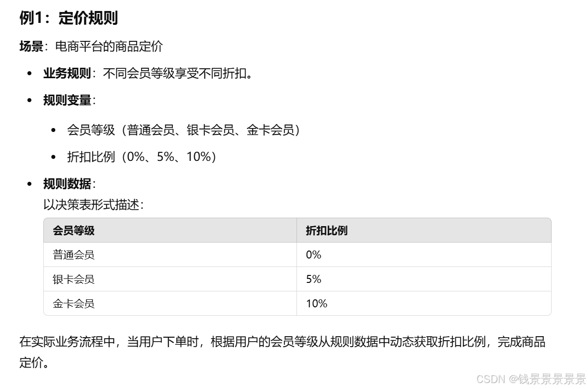
Task: Click the 业务规则 bullet text
Action: (148, 73)
